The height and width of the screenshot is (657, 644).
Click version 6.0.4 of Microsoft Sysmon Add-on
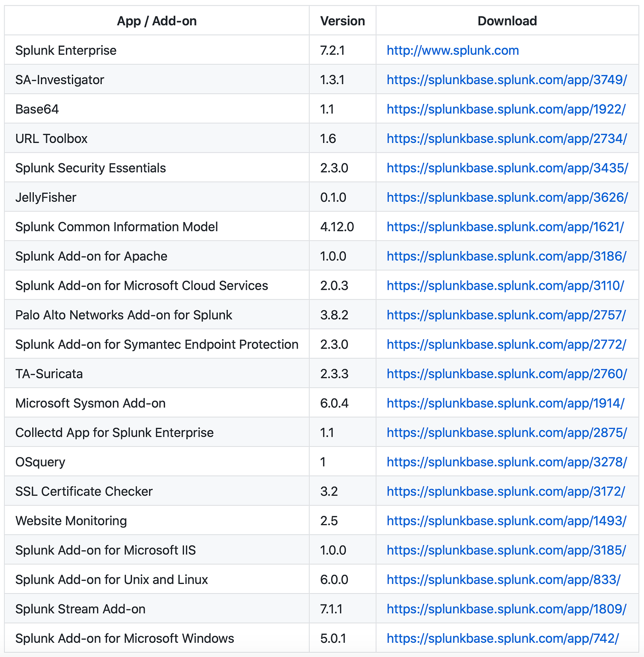pyautogui.click(x=334, y=403)
